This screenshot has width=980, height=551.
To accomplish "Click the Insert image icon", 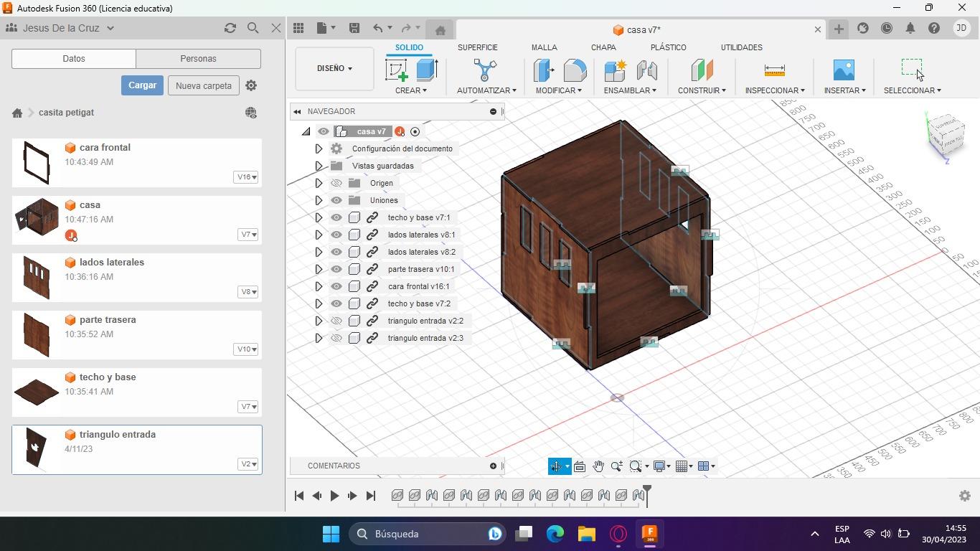I will click(844, 70).
